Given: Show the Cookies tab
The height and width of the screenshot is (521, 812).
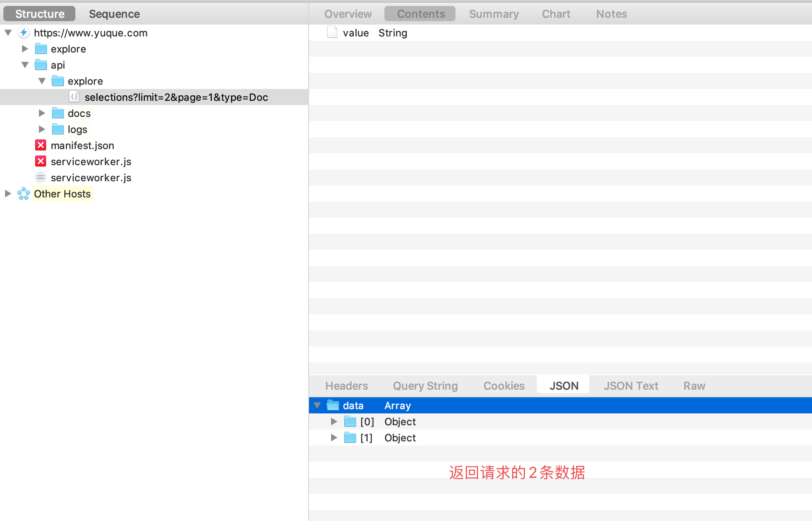Looking at the screenshot, I should click(x=504, y=385).
